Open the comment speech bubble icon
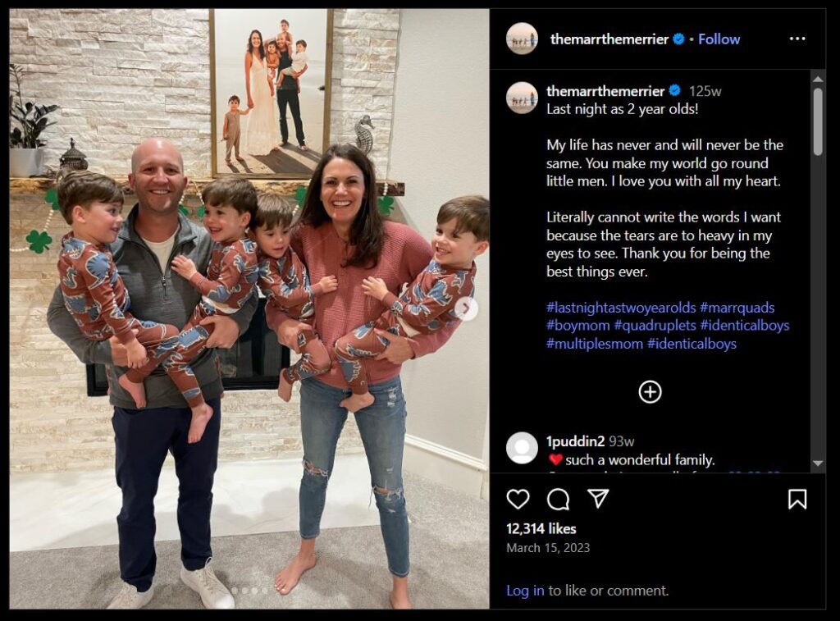The image size is (840, 621). coord(558,500)
